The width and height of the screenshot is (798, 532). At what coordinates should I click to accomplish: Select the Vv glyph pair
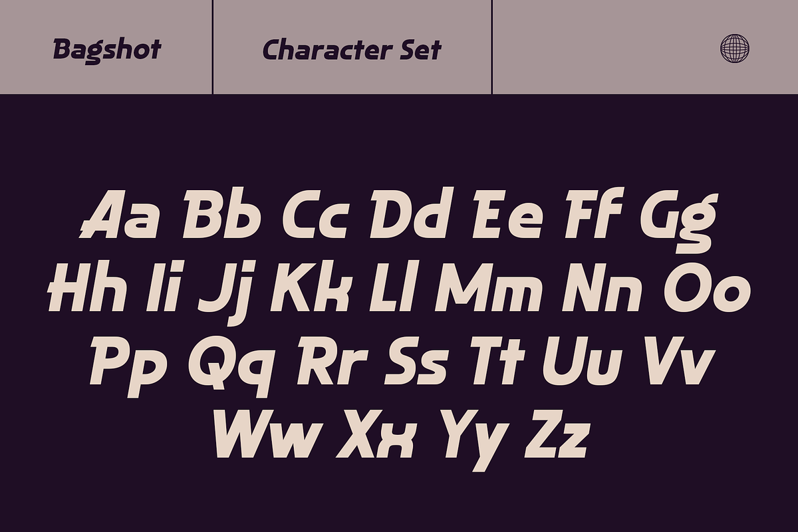pyautogui.click(x=667, y=362)
